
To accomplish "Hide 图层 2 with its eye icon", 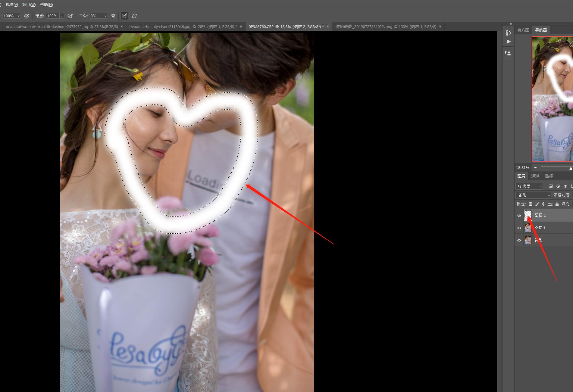I will pos(519,216).
